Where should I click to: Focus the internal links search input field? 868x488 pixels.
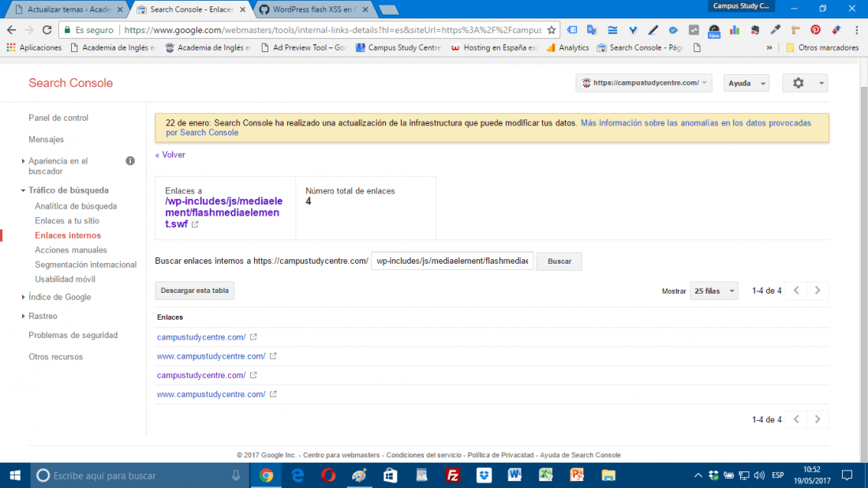(452, 261)
